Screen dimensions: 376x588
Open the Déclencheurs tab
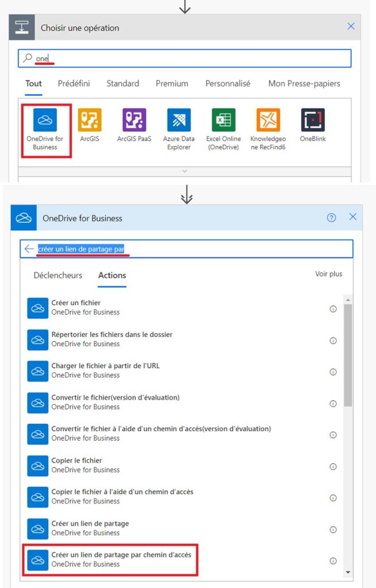click(x=58, y=275)
